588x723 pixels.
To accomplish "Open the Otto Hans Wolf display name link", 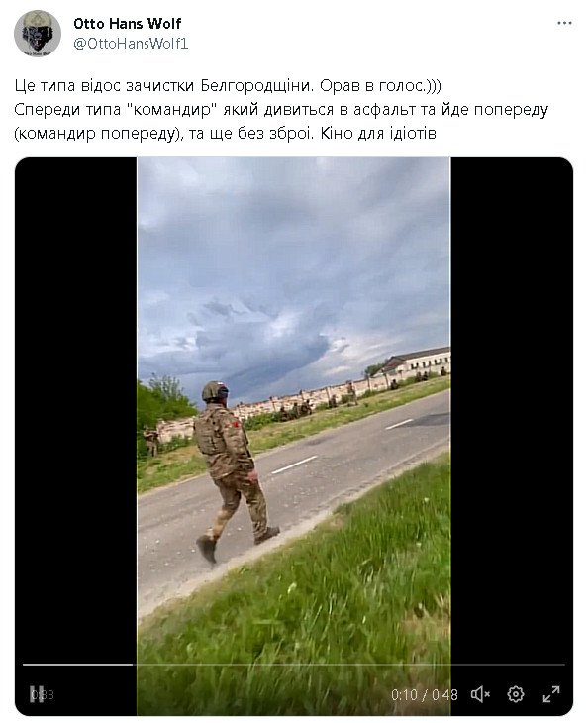I will 127,23.
